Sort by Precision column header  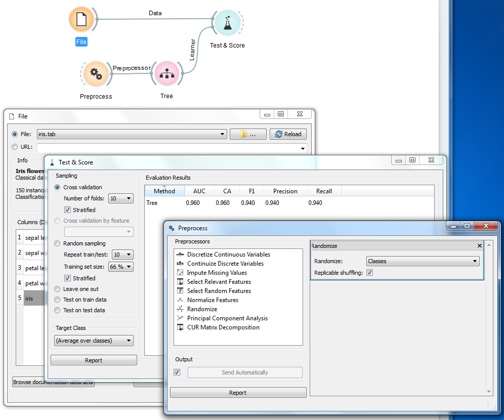(x=285, y=191)
